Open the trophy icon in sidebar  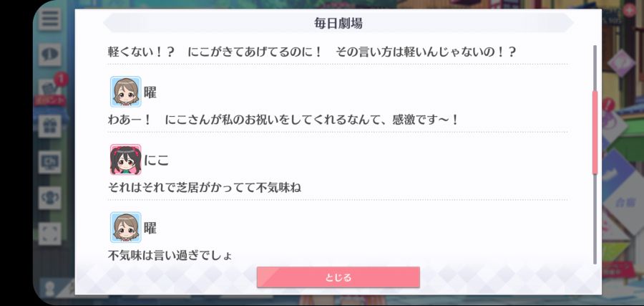pyautogui.click(x=49, y=198)
